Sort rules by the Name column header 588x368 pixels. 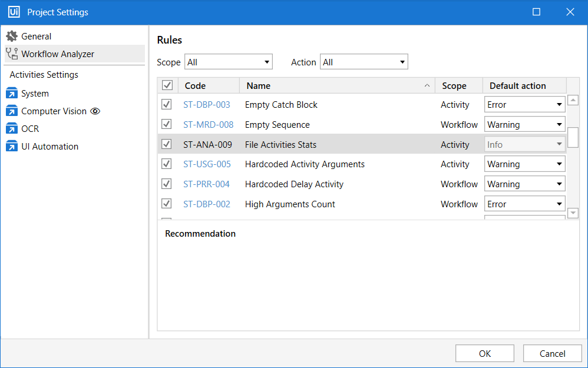tap(337, 86)
